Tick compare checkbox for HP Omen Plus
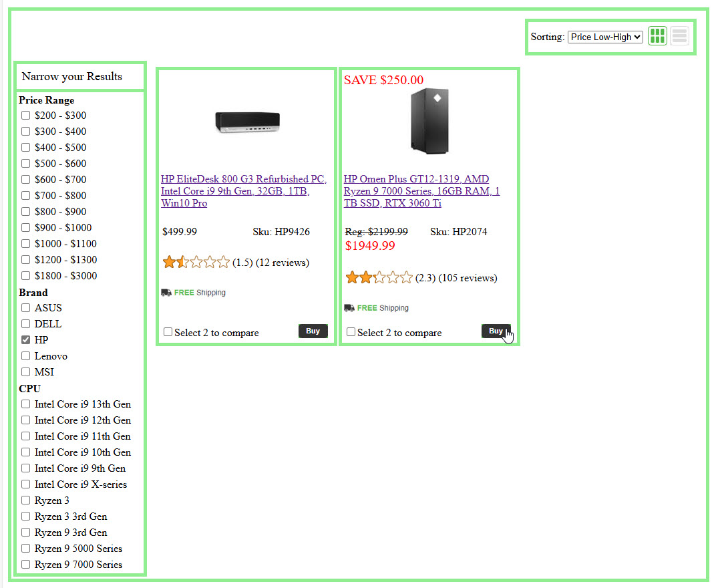 pyautogui.click(x=351, y=332)
